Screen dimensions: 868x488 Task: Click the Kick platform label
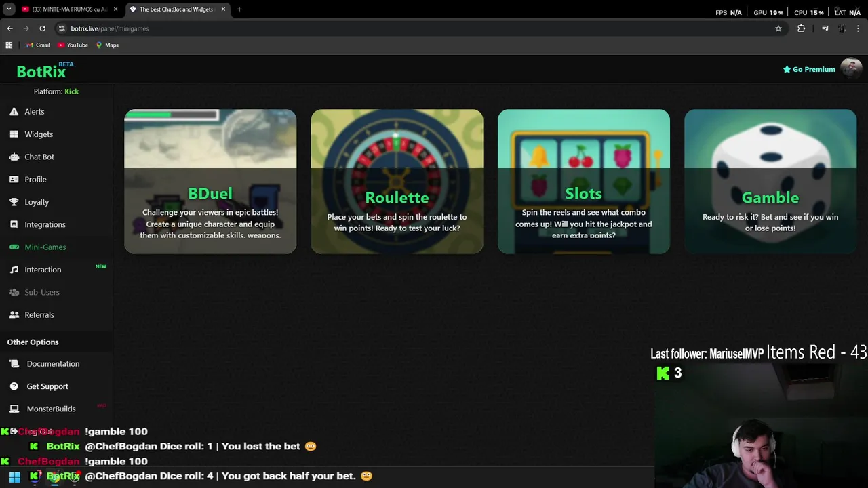72,91
